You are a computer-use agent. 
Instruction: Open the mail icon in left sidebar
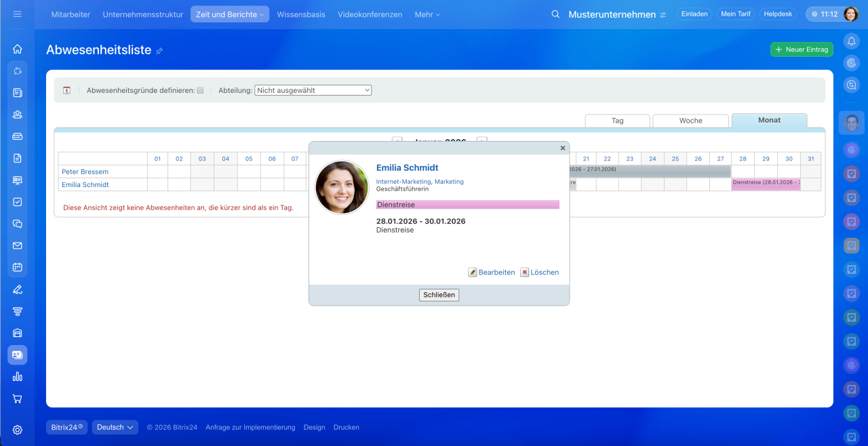tap(18, 245)
